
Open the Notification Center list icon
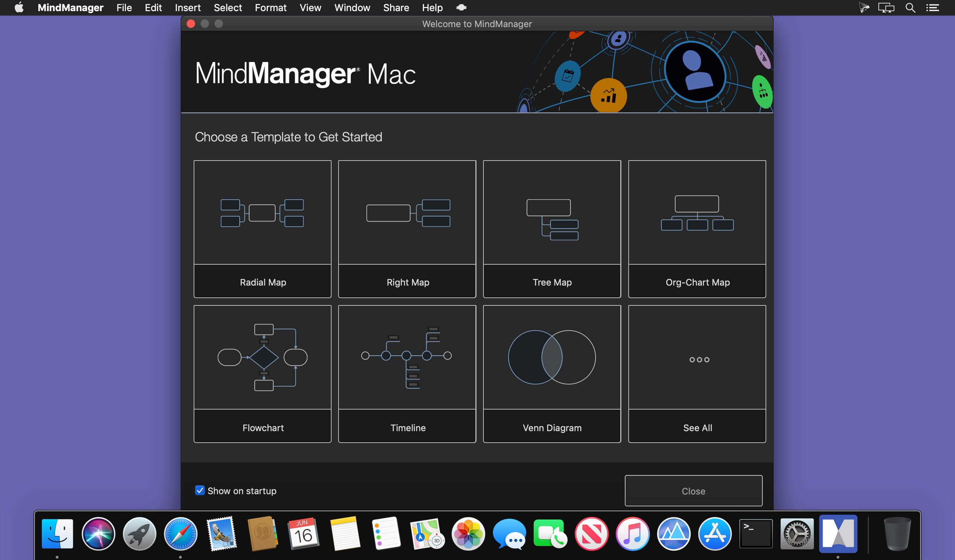click(x=933, y=8)
